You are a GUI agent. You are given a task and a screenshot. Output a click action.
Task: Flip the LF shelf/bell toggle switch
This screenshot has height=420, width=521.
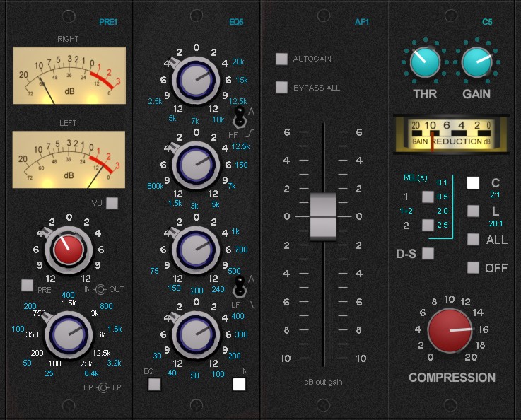click(x=239, y=287)
